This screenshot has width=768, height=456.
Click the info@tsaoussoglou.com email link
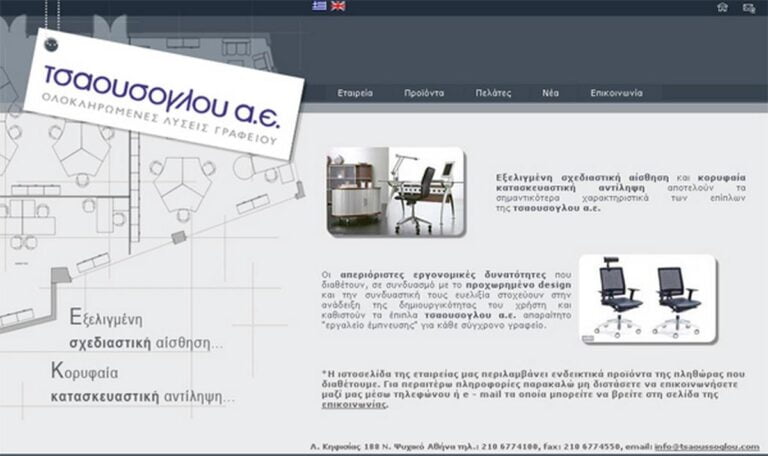point(707,446)
